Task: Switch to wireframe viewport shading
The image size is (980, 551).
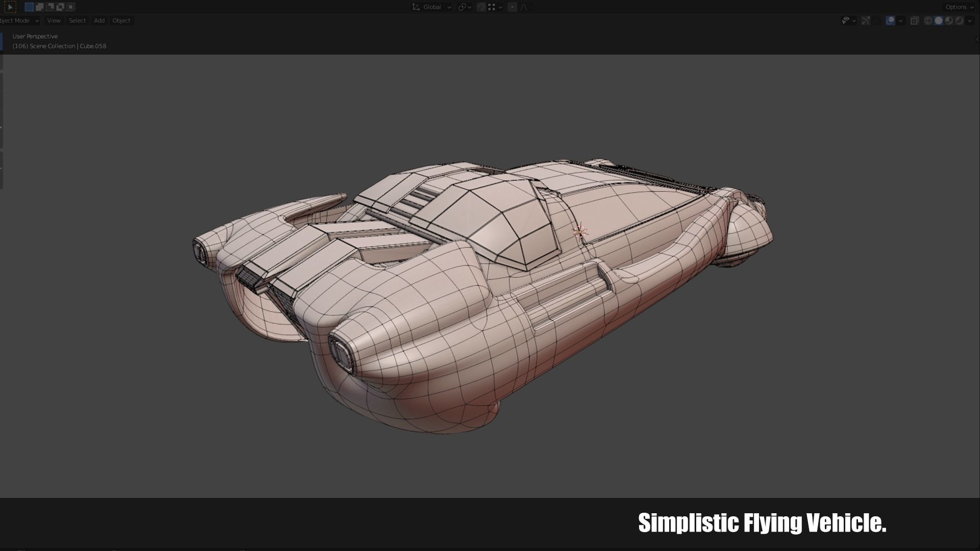Action: (x=928, y=21)
